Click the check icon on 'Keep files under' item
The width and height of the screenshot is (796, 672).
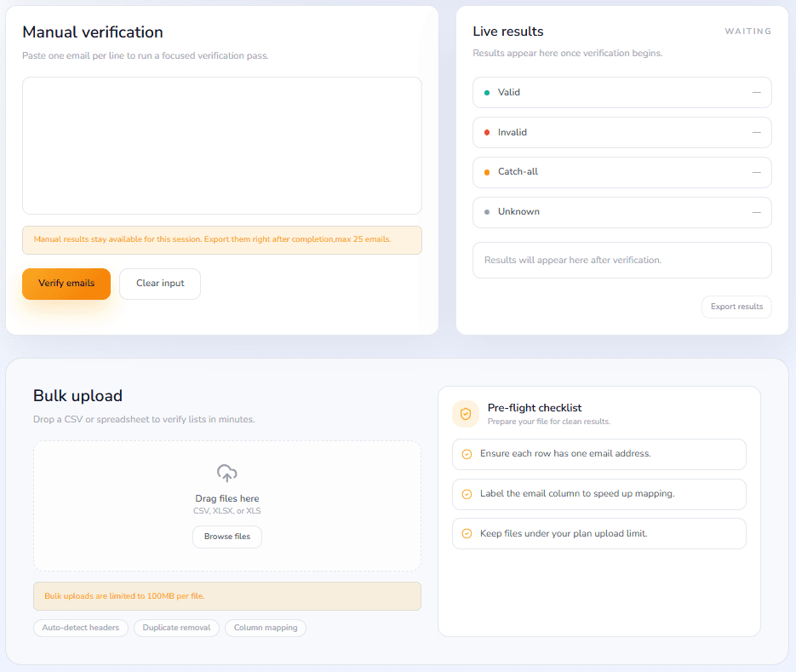point(467,534)
